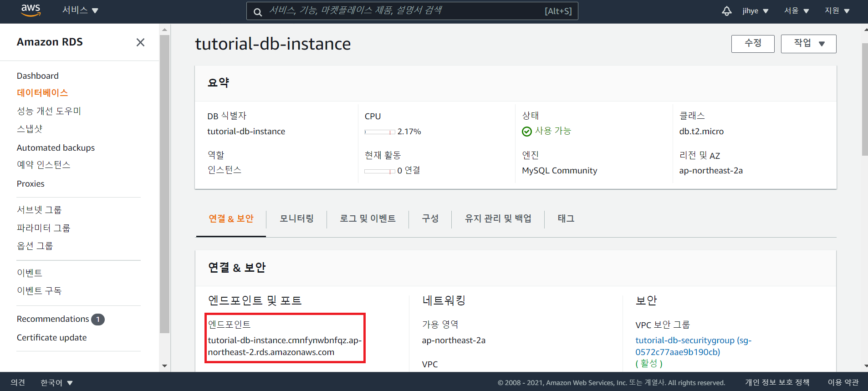Open 성능 개선 도우미 in sidebar

point(49,111)
